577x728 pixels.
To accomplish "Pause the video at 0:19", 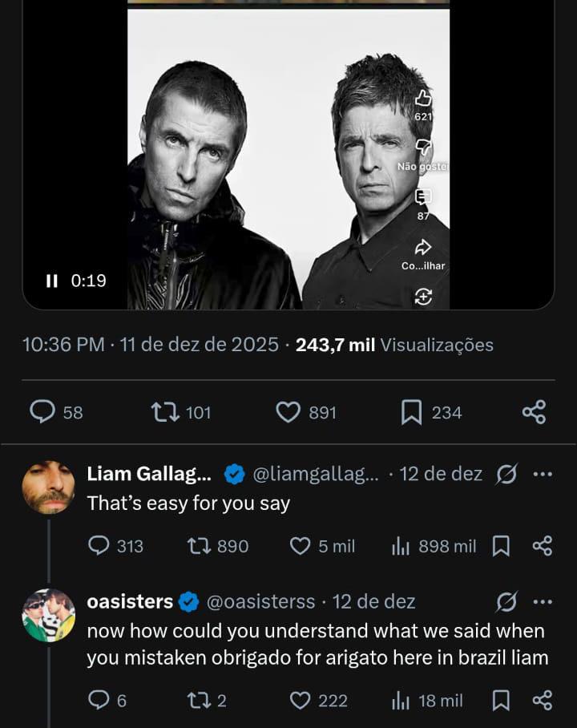I will coord(52,281).
